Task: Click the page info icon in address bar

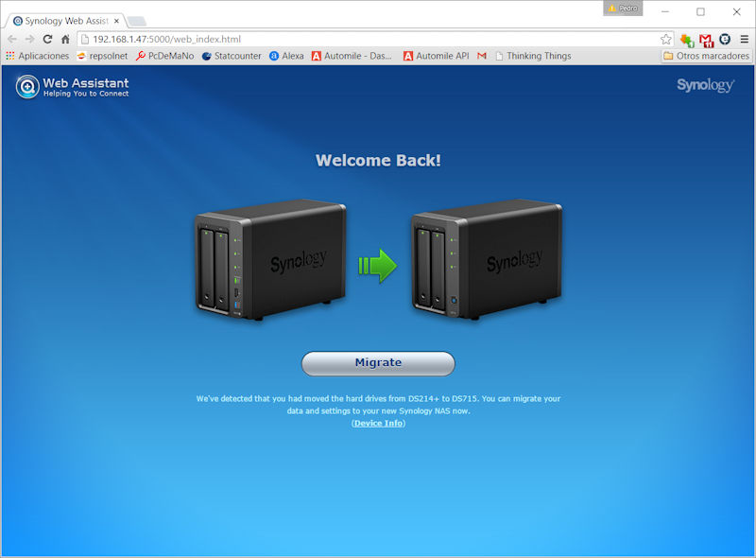Action: pyautogui.click(x=85, y=39)
